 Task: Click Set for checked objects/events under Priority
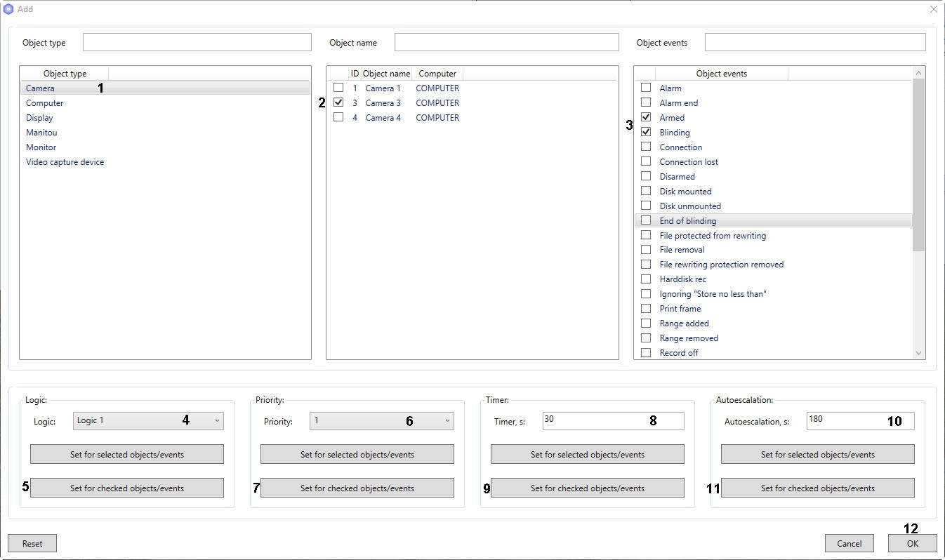(357, 488)
